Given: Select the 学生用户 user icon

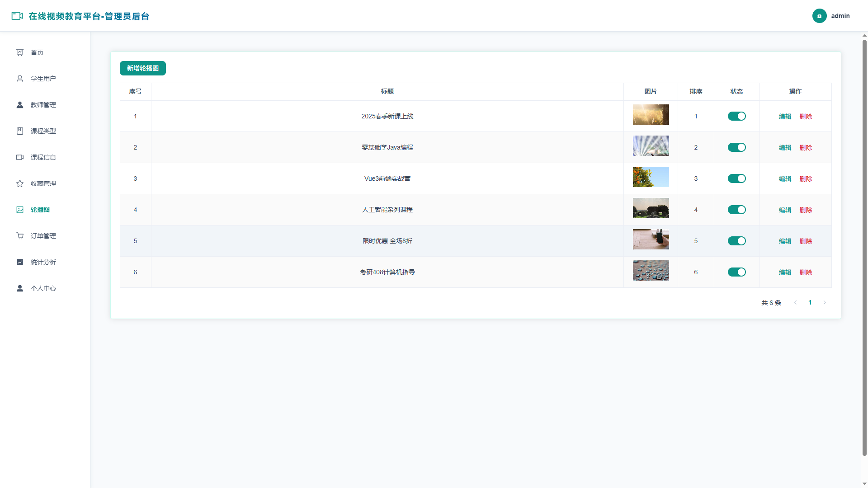Looking at the screenshot, I should point(20,79).
